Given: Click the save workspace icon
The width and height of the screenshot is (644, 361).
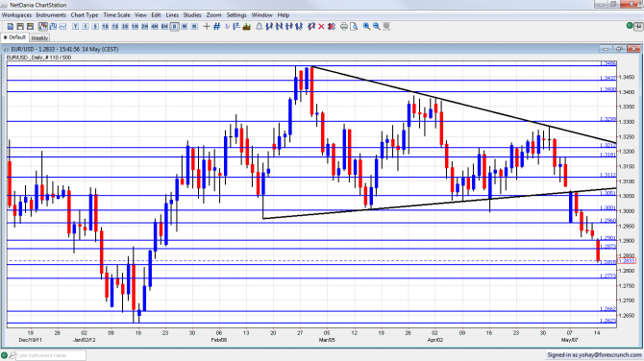Looking at the screenshot, I should (x=30, y=27).
